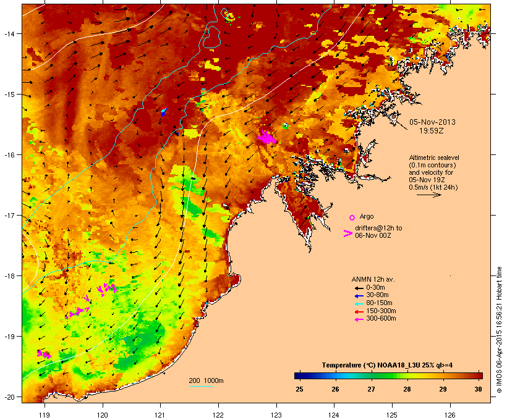Click the latitude label -14

click(x=9, y=34)
